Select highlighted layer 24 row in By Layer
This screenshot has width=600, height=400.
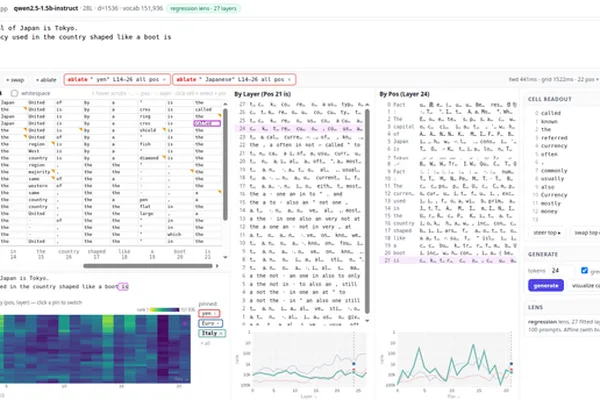299,129
